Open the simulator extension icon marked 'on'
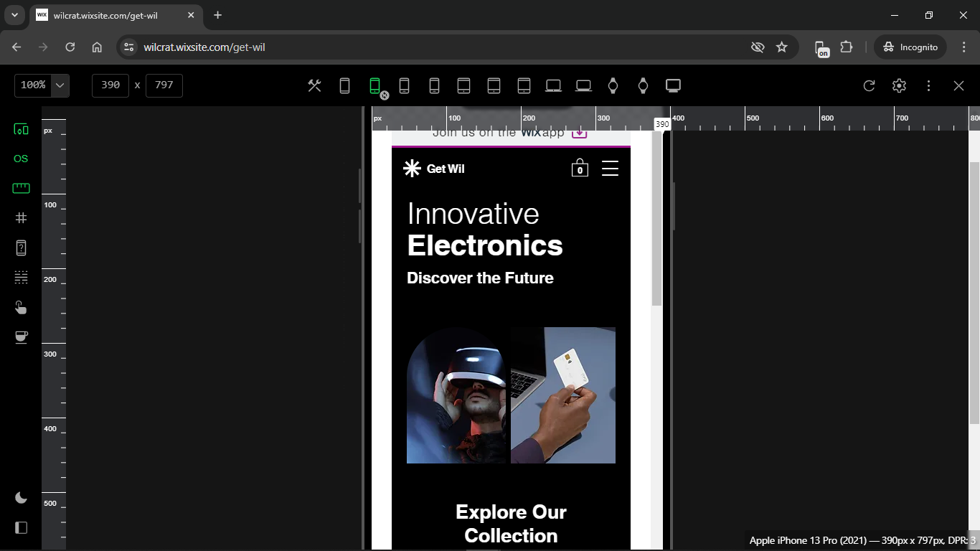 [821, 48]
